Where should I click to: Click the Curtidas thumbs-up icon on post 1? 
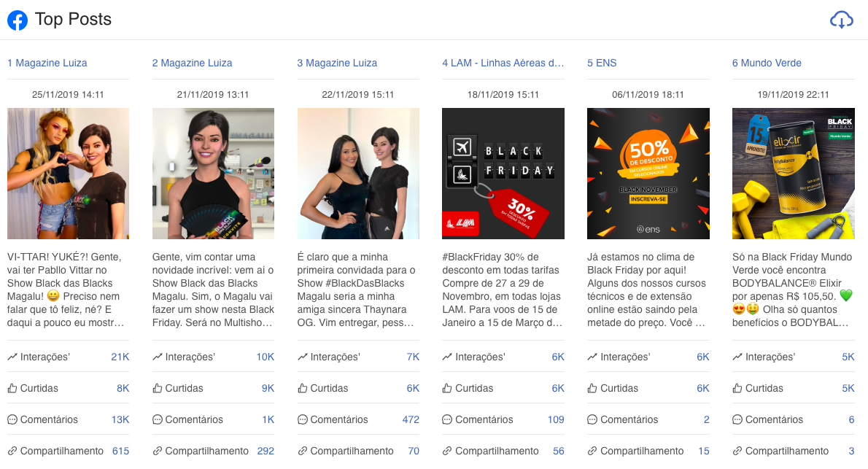pyautogui.click(x=12, y=388)
